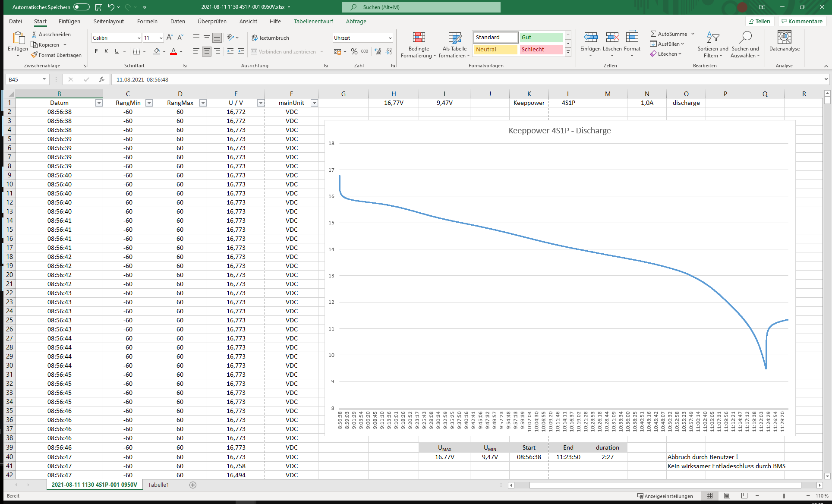832x504 pixels.
Task: Open Bedingte Formatierung menu
Action: point(419,44)
